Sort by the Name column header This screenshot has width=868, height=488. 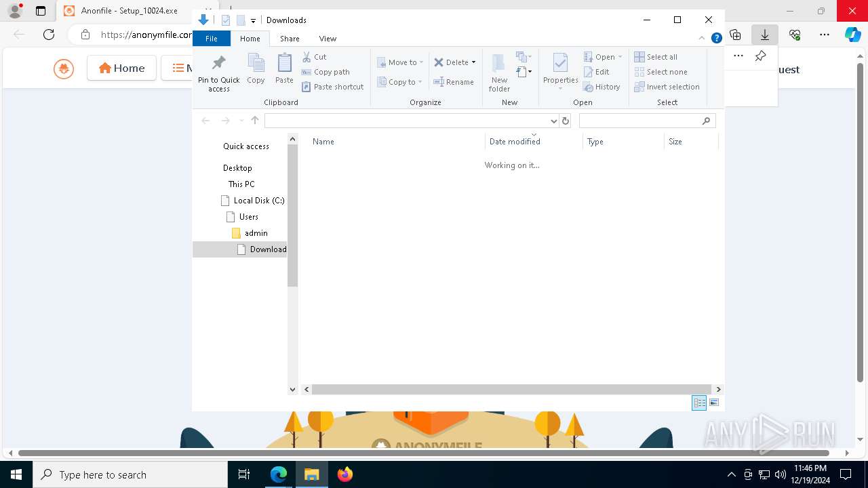tap(397, 142)
